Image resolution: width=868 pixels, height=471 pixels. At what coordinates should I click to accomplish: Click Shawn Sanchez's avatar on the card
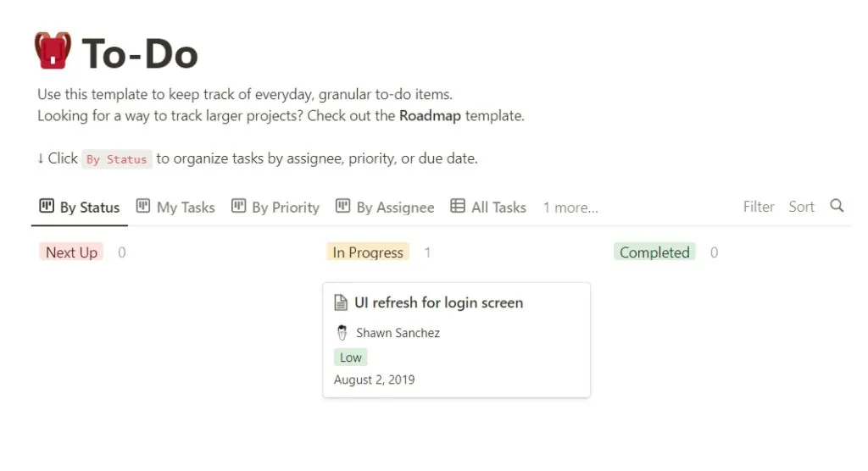pos(342,333)
